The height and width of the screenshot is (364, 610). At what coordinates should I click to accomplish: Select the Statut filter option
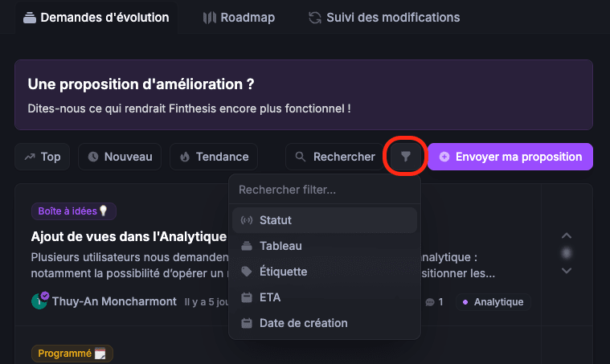pyautogui.click(x=325, y=220)
